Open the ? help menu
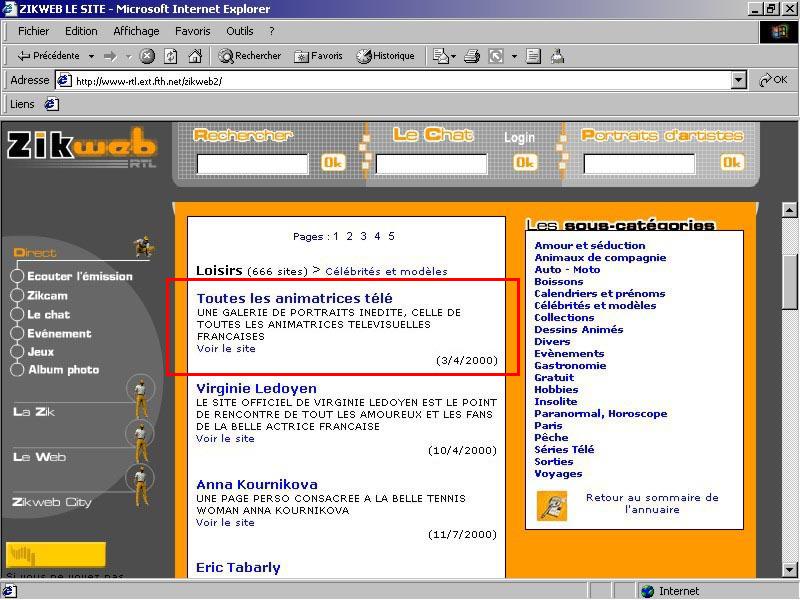800x600 pixels. (x=272, y=31)
